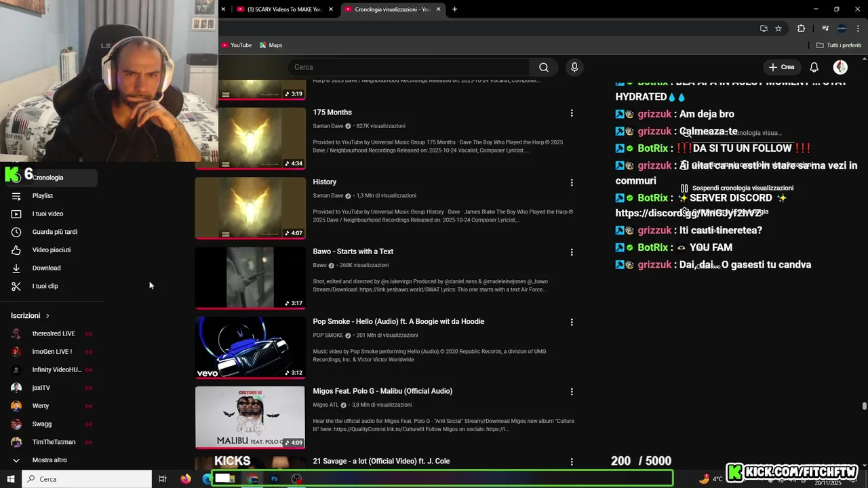Open imoGen LIVE ! channel
This screenshot has width=868, height=488.
52,352
